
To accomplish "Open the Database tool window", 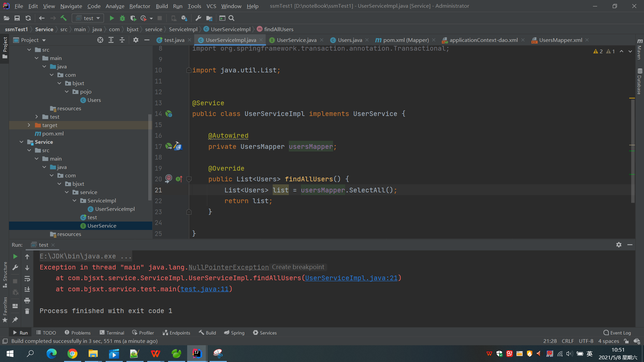I will (x=640, y=81).
